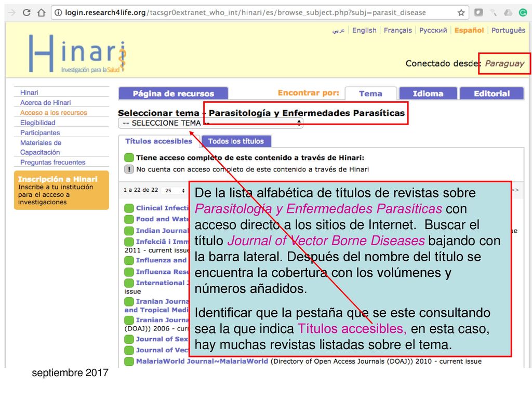
Task: Open the Journal of Vec title link
Action: coord(162,350)
